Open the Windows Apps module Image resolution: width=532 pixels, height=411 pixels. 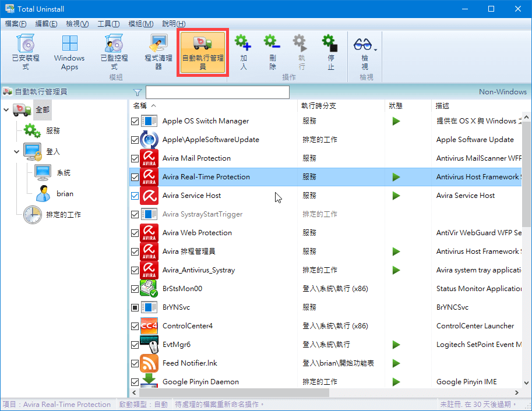[69, 51]
